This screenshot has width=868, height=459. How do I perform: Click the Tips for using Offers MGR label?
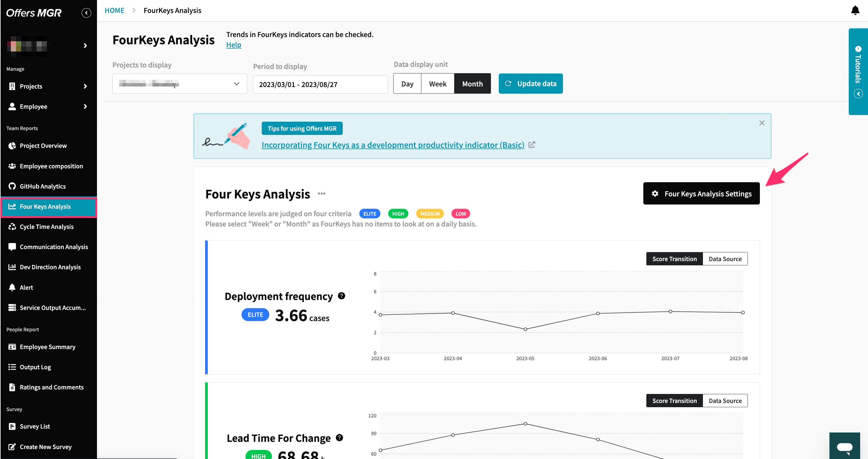coord(302,128)
